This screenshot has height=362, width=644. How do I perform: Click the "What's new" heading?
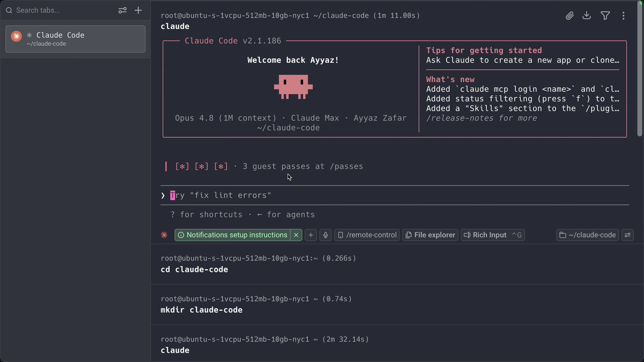[450, 79]
